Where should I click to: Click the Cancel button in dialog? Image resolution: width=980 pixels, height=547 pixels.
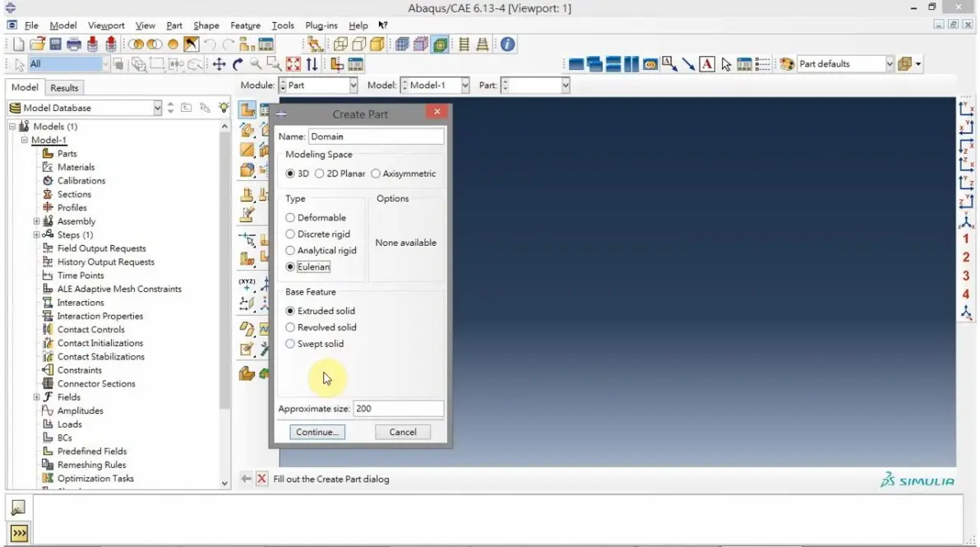[403, 432]
